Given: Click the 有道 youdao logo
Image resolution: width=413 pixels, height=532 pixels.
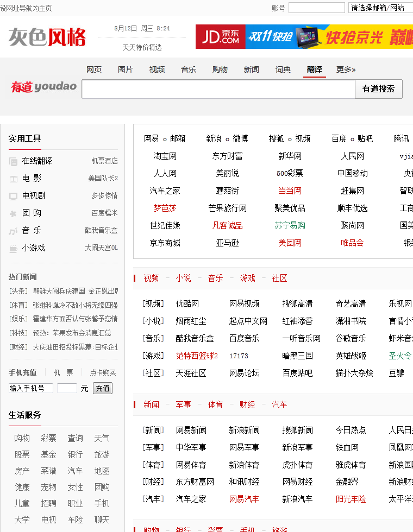Looking at the screenshot, I should pyautogui.click(x=43, y=87).
